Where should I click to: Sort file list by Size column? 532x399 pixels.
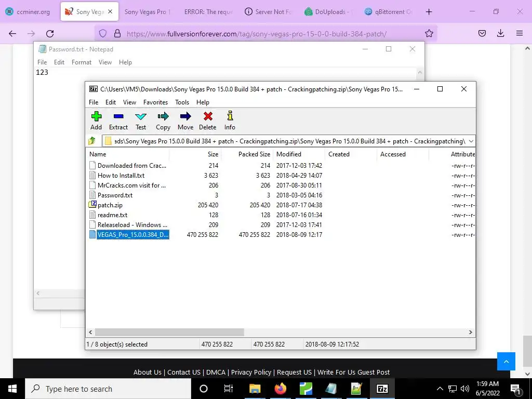click(195, 154)
